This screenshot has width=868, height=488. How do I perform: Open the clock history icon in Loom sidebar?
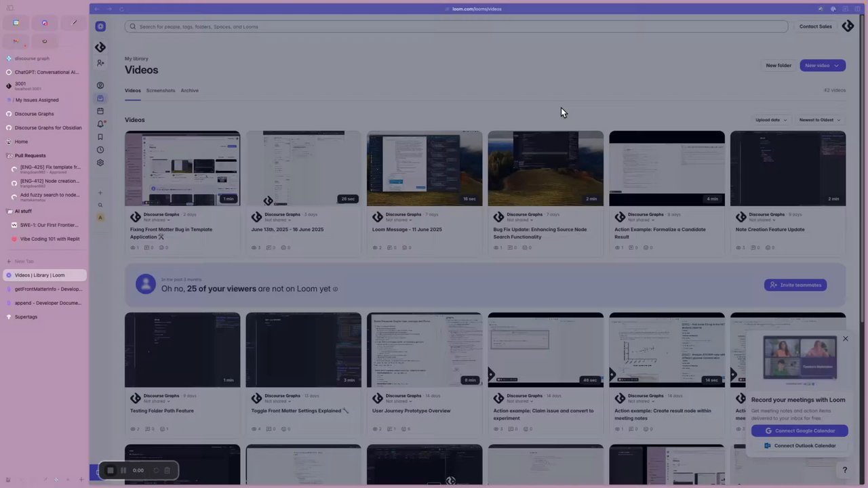(x=100, y=150)
